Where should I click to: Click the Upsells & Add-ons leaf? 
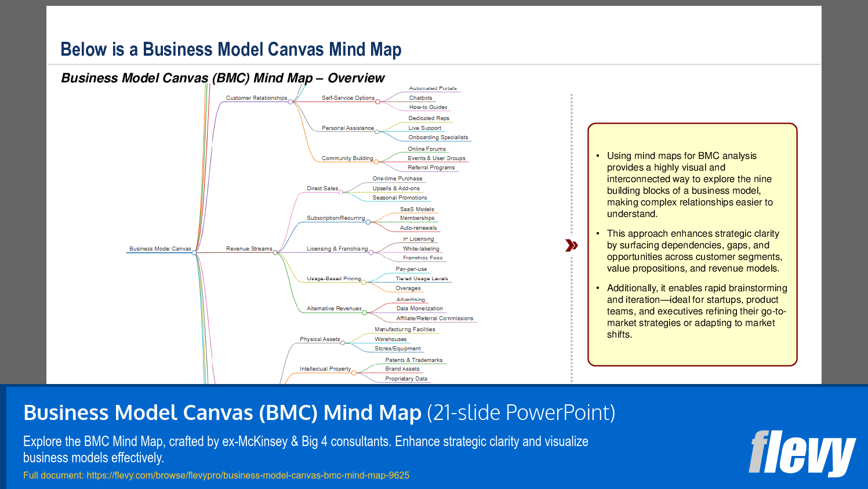click(396, 189)
